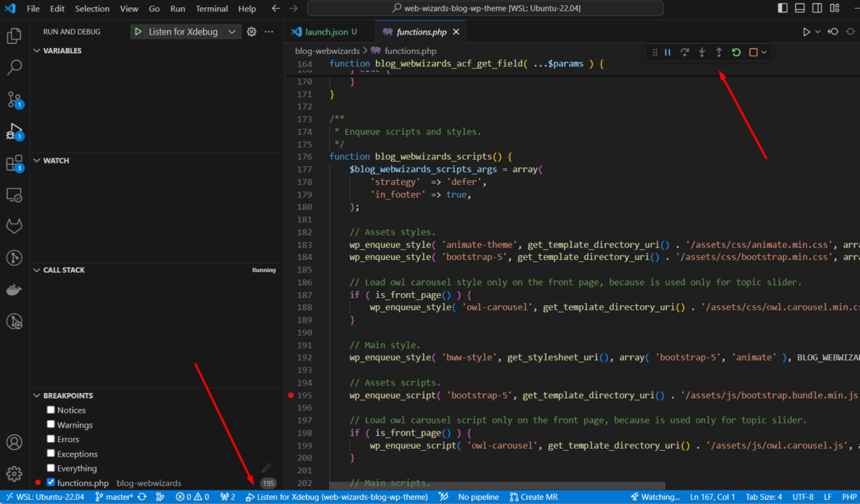Open Run and Debug view icon
860x504 pixels.
(x=14, y=132)
